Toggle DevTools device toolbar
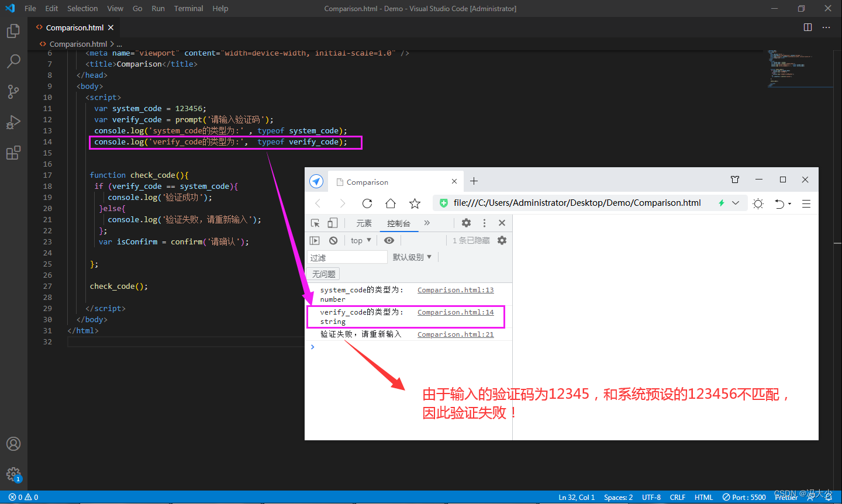Screen dimensions: 842x504 click(x=333, y=223)
